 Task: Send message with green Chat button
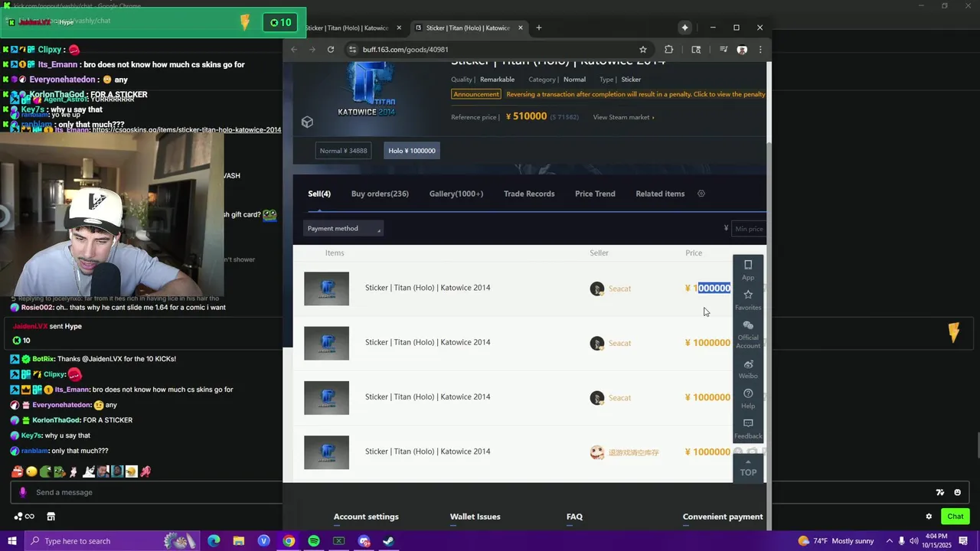click(955, 517)
